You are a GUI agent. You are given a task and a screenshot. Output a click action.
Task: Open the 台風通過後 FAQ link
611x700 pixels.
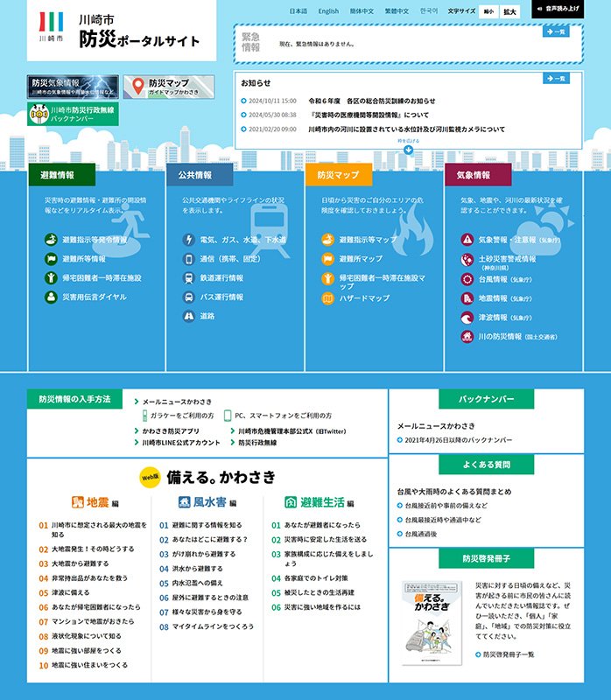(x=421, y=534)
